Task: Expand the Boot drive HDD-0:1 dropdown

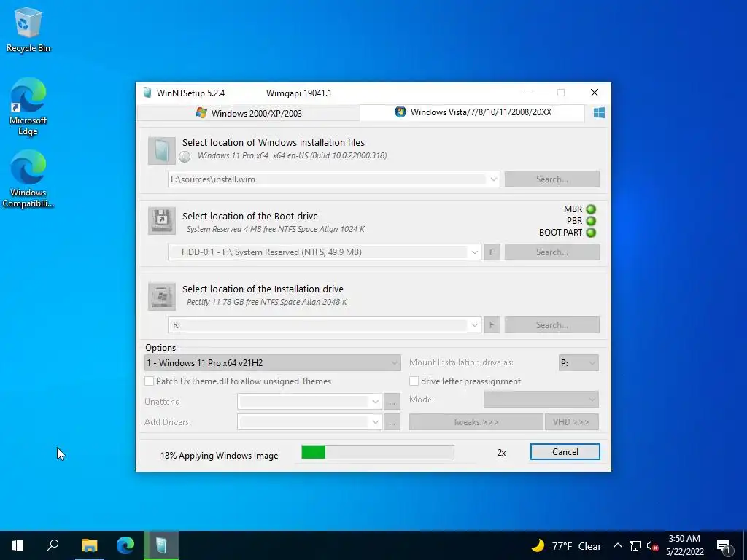Action: pos(474,252)
